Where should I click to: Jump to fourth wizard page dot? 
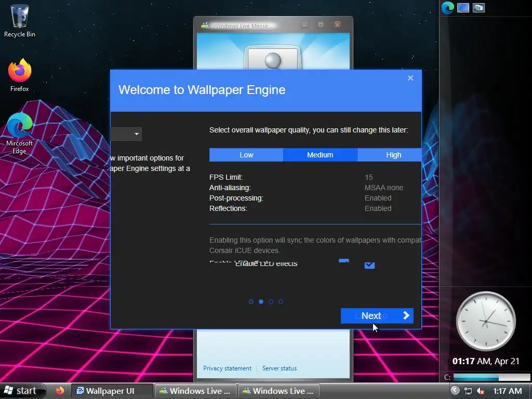(x=281, y=302)
